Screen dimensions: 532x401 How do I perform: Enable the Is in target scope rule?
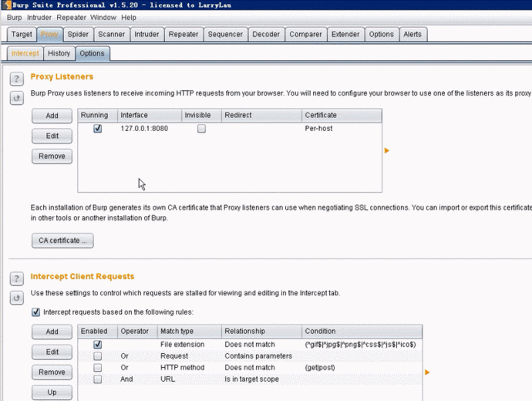click(x=98, y=379)
